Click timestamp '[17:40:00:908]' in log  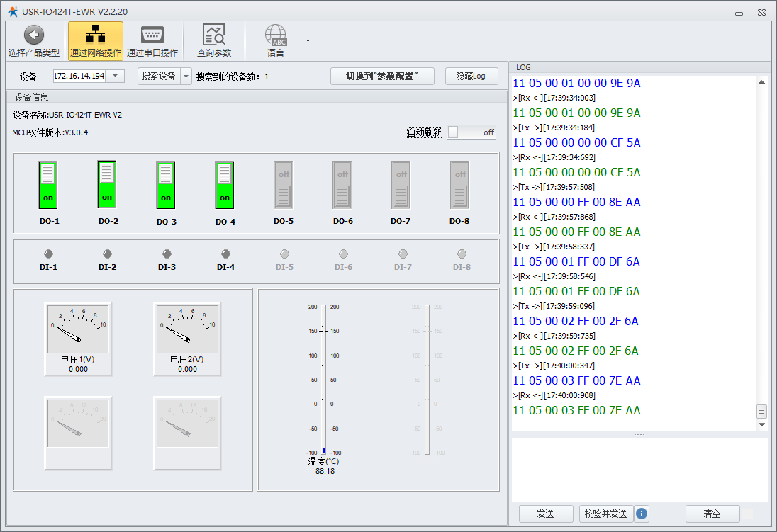tap(569, 395)
